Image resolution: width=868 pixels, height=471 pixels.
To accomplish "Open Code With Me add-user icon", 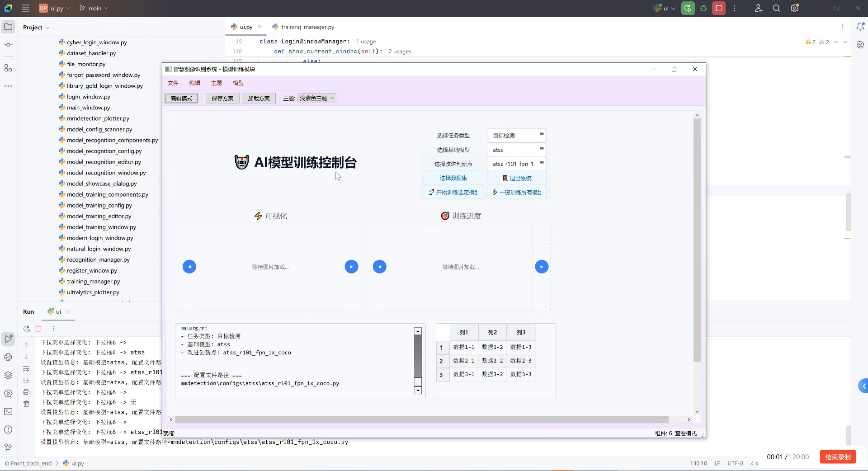I will tap(759, 8).
